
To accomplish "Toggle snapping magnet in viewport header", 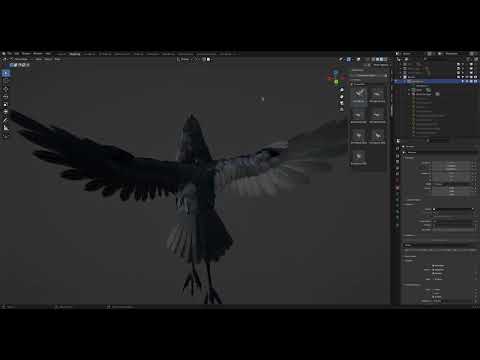I will point(204,60).
